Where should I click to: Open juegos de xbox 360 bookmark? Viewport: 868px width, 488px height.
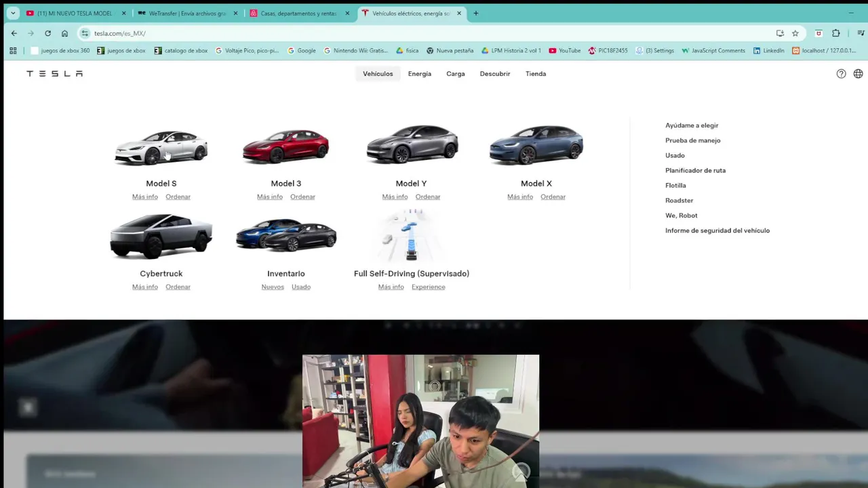[60, 50]
